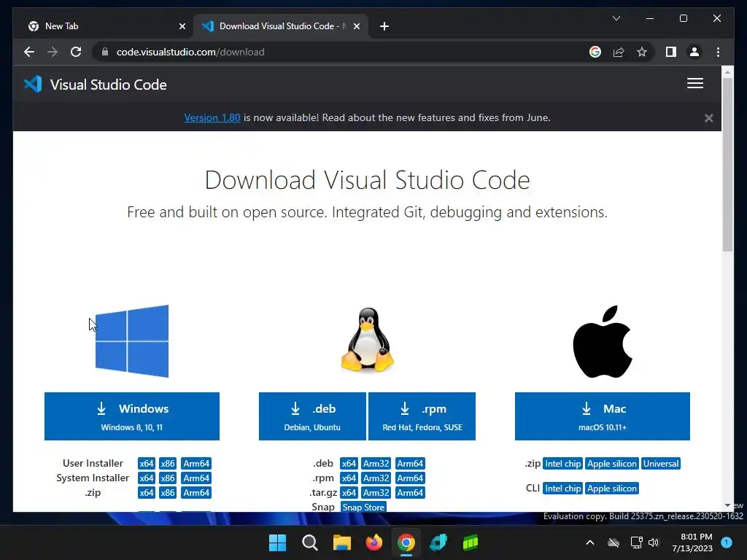
Task: Open the Version 1.80 release notes link
Action: [x=212, y=117]
